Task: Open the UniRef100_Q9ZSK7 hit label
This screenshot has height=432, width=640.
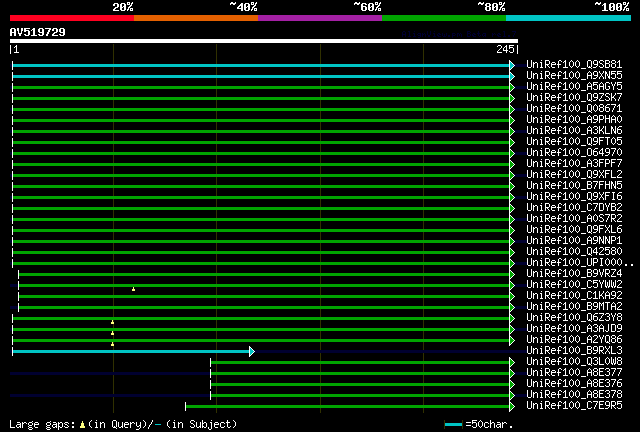Action: click(574, 98)
